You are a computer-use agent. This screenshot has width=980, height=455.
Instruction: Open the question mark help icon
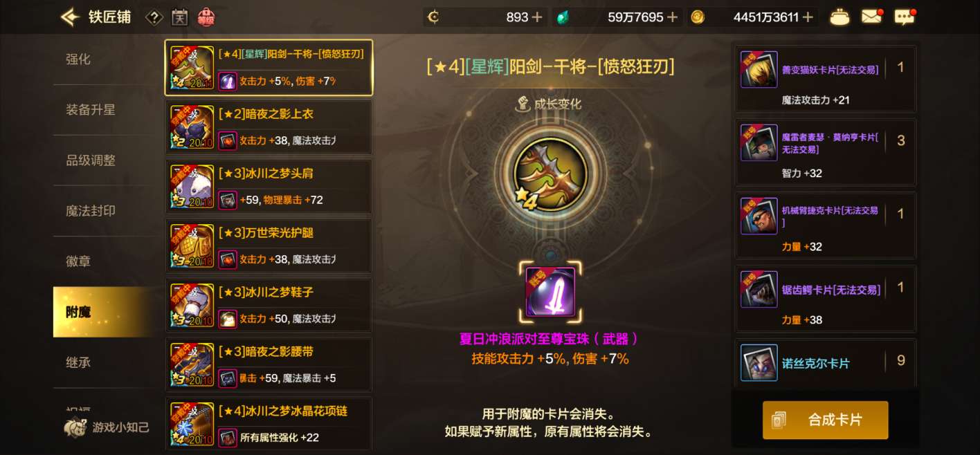pos(154,17)
